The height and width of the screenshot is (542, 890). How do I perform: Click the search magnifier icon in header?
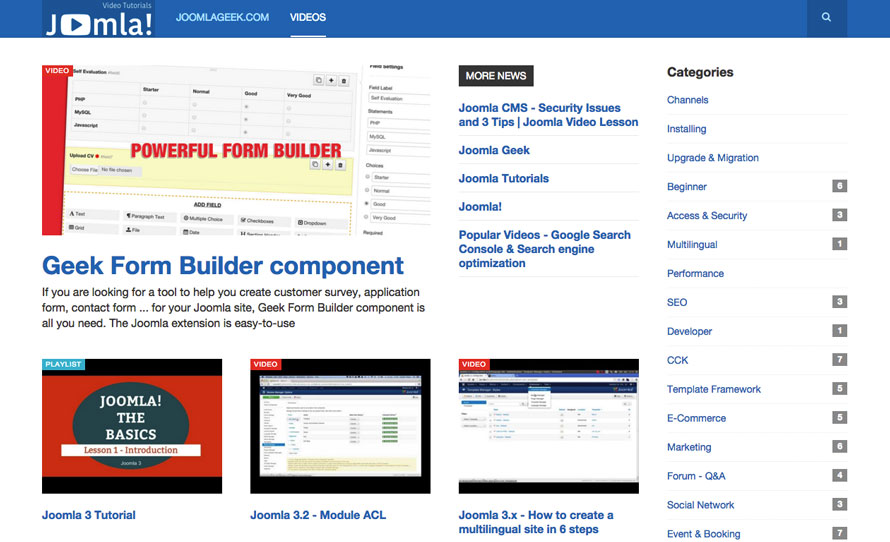pos(826,17)
